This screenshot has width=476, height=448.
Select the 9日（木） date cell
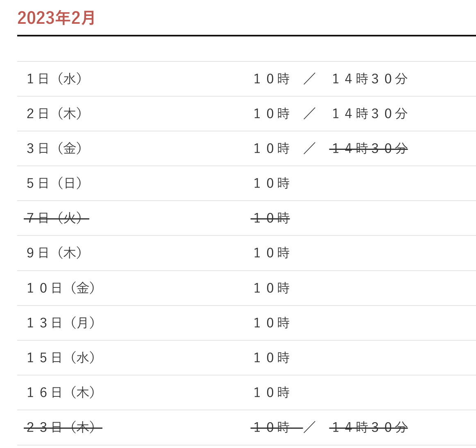pyautogui.click(x=55, y=253)
